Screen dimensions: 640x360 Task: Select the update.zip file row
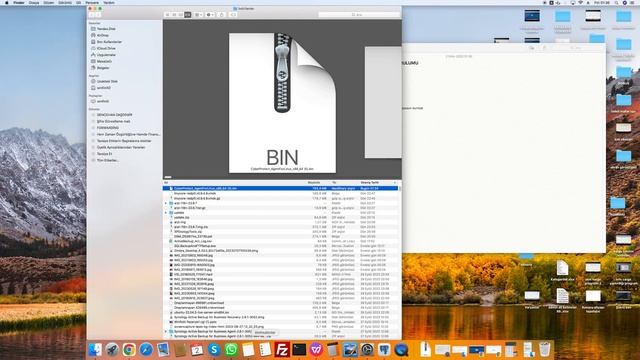[x=281, y=218]
